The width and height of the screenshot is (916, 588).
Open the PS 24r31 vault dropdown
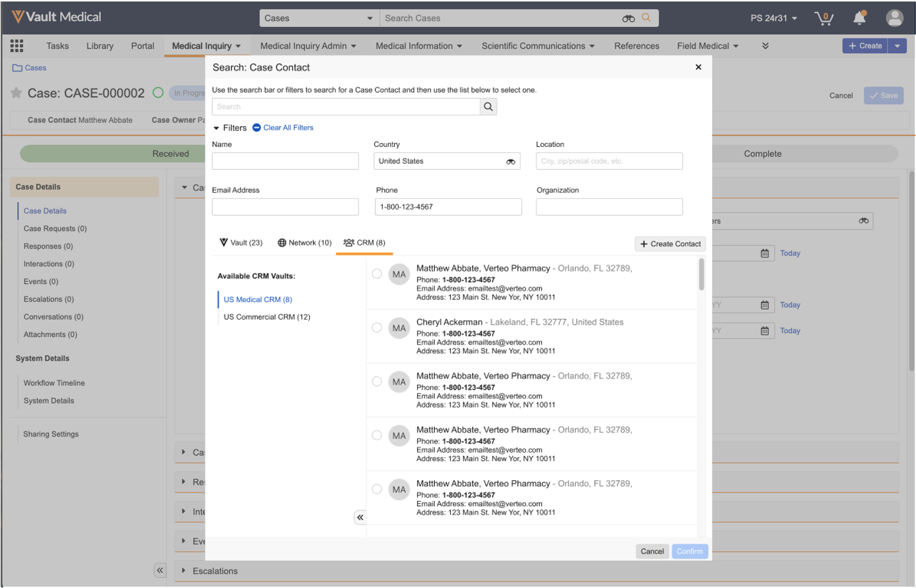pos(774,18)
